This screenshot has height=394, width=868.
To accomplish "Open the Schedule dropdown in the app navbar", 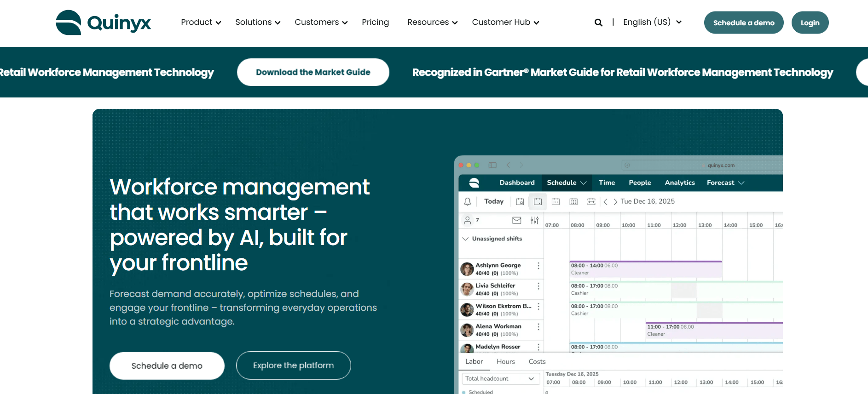I will 567,183.
